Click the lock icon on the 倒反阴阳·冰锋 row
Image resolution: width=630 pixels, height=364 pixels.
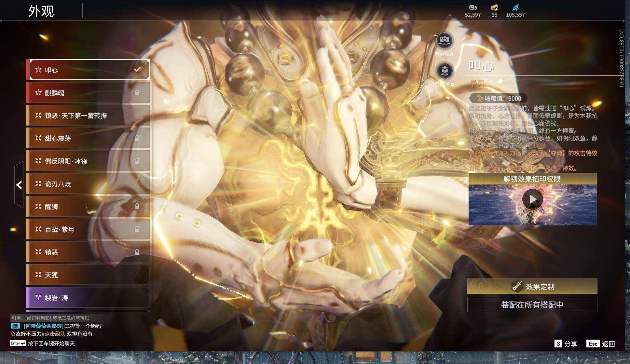pos(137,161)
